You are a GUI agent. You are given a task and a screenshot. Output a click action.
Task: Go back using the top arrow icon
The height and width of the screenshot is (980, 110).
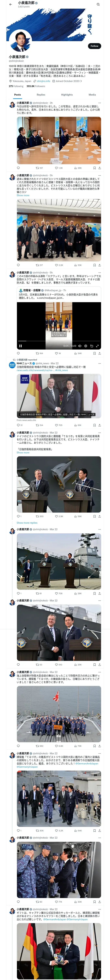(x=11, y=5)
